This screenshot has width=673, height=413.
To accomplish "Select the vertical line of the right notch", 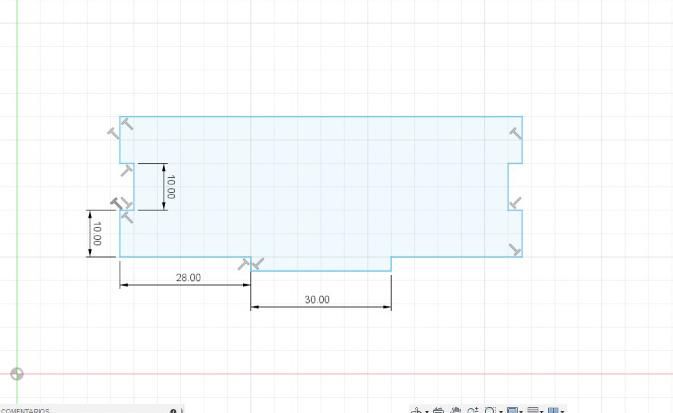I will tap(509, 187).
